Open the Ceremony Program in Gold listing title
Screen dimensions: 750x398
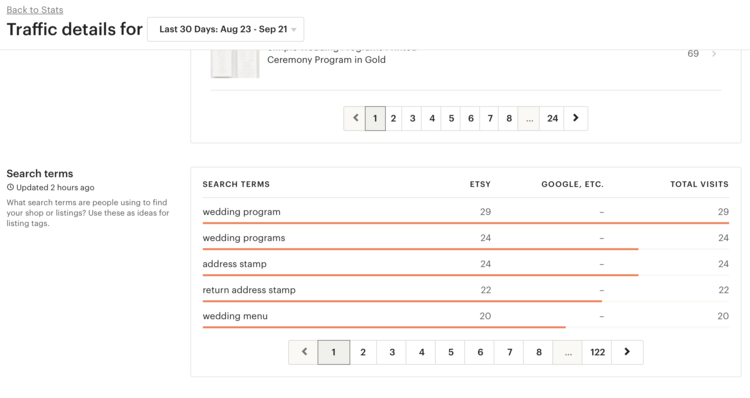click(x=326, y=60)
